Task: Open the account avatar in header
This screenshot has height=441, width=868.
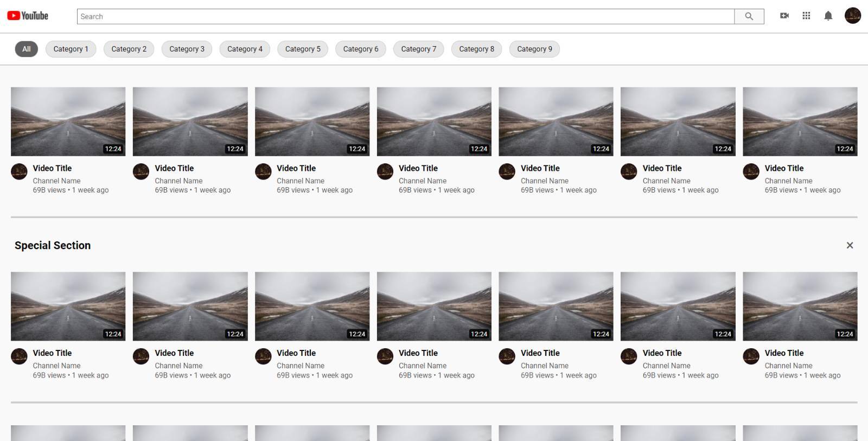Action: (852, 16)
